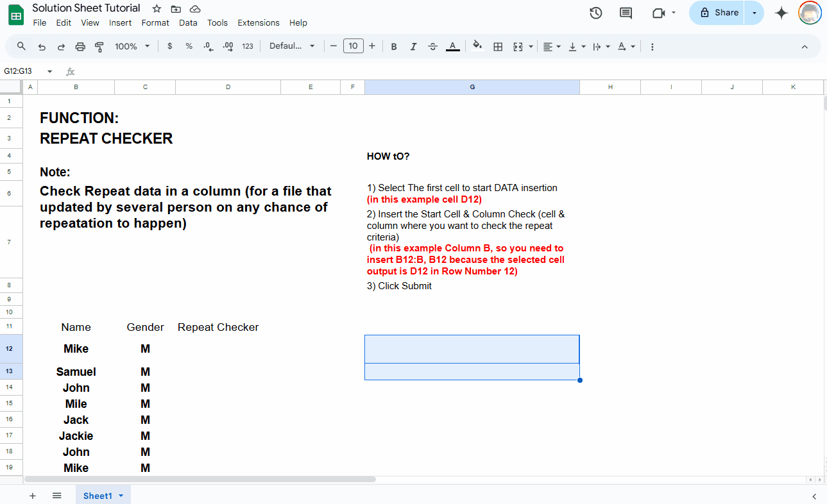Expand the 100% zoom dropdown
The width and height of the screenshot is (827, 504).
tap(132, 46)
